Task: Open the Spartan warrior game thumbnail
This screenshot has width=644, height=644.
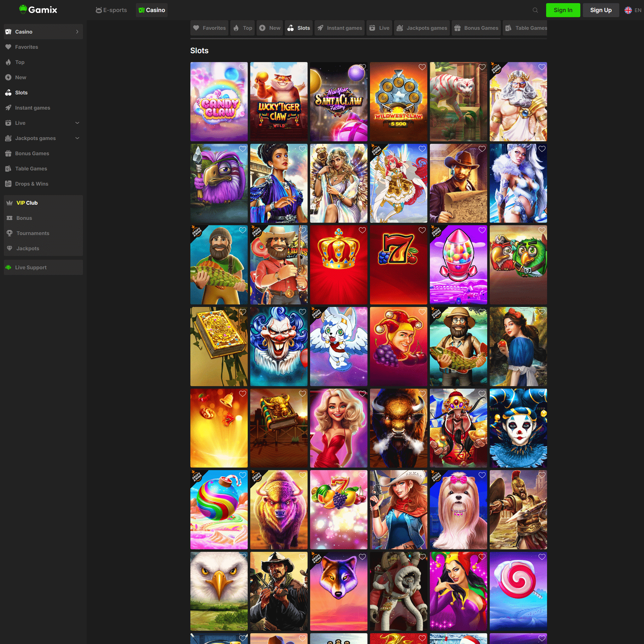Action: coord(518,509)
